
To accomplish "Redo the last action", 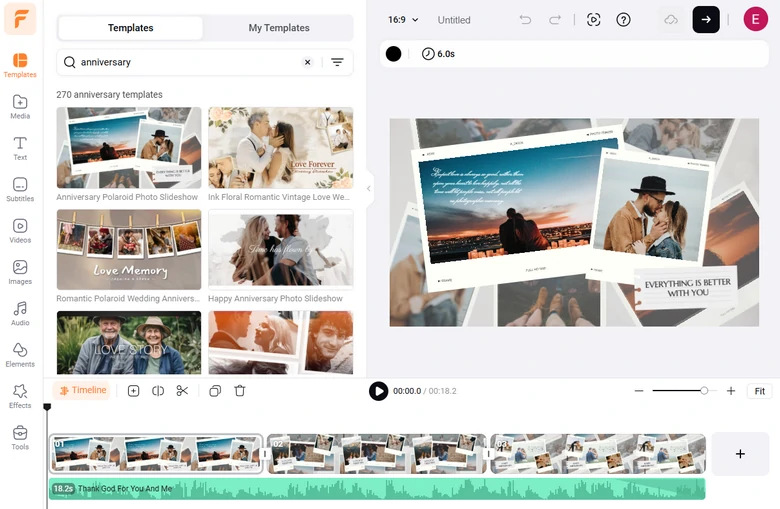I will pyautogui.click(x=555, y=20).
